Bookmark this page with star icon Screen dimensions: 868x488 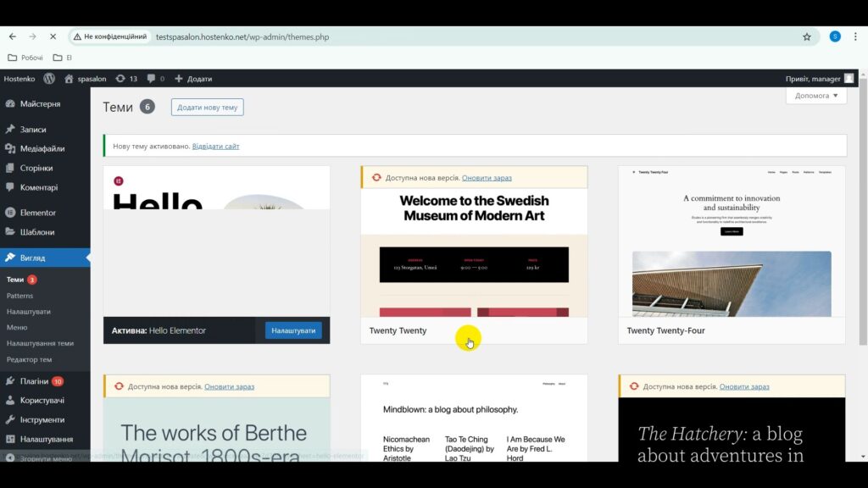pyautogui.click(x=807, y=36)
